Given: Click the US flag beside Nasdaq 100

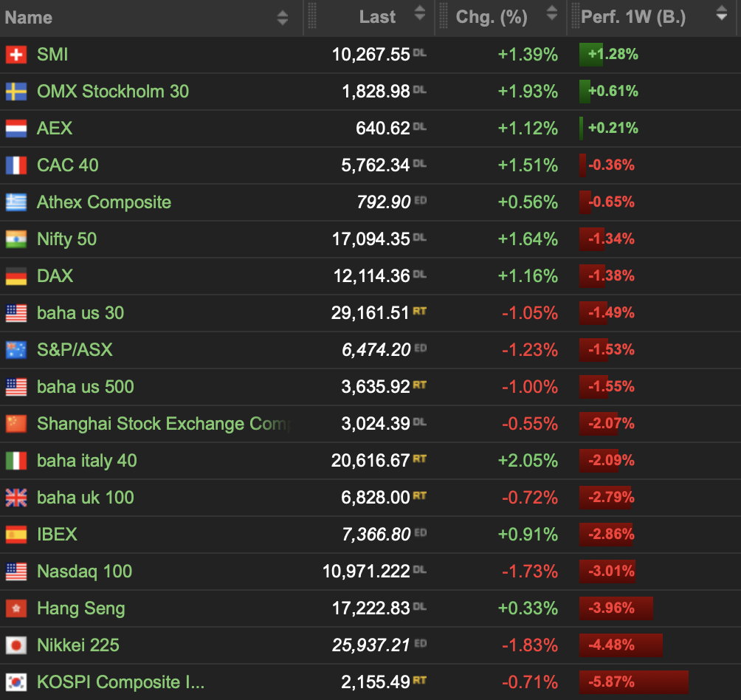Looking at the screenshot, I should 16,572.
